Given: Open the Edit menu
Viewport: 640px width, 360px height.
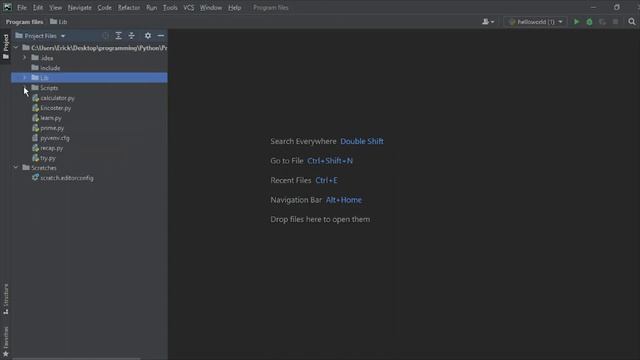Looking at the screenshot, I should (x=38, y=8).
